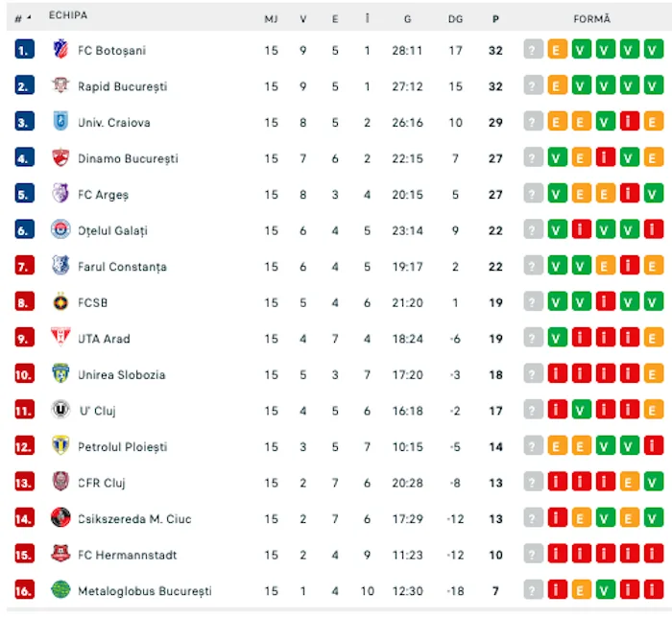672x618 pixels.
Task: Click the Petrolul Ploiești club logo
Action: tap(60, 446)
